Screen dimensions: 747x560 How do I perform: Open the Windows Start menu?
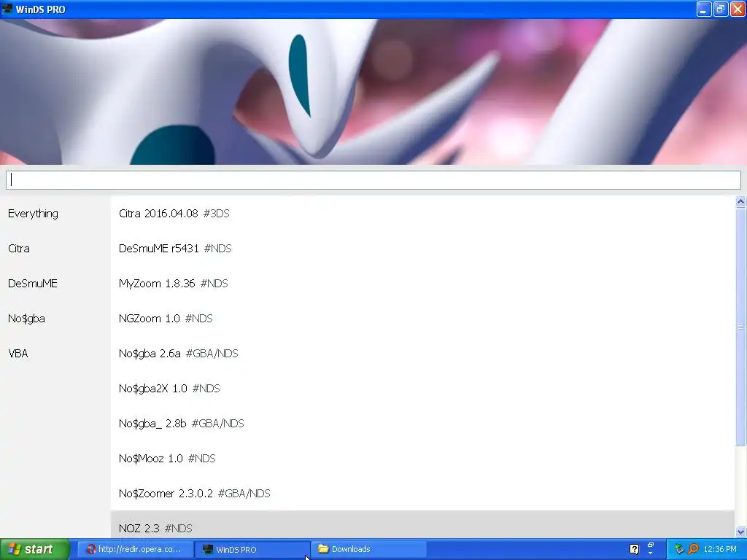(35, 549)
